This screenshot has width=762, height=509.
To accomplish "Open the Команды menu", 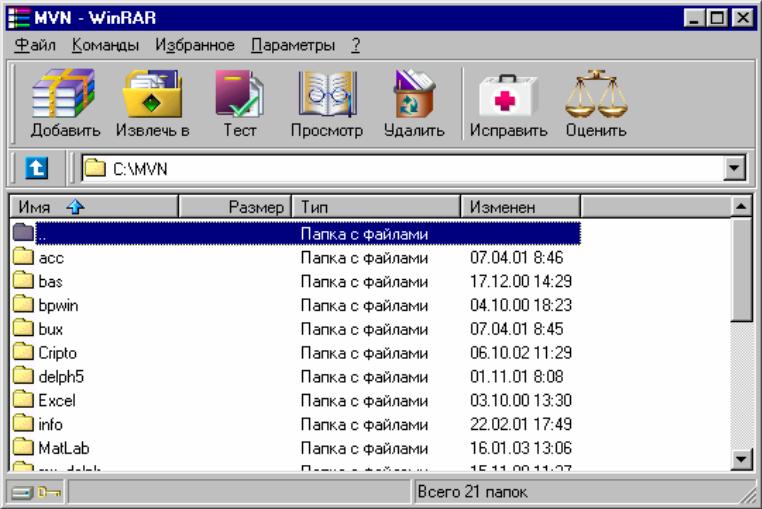I will pos(105,45).
